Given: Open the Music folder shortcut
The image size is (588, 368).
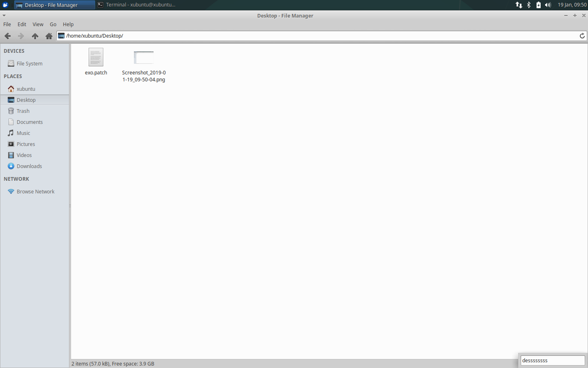Looking at the screenshot, I should (x=23, y=133).
